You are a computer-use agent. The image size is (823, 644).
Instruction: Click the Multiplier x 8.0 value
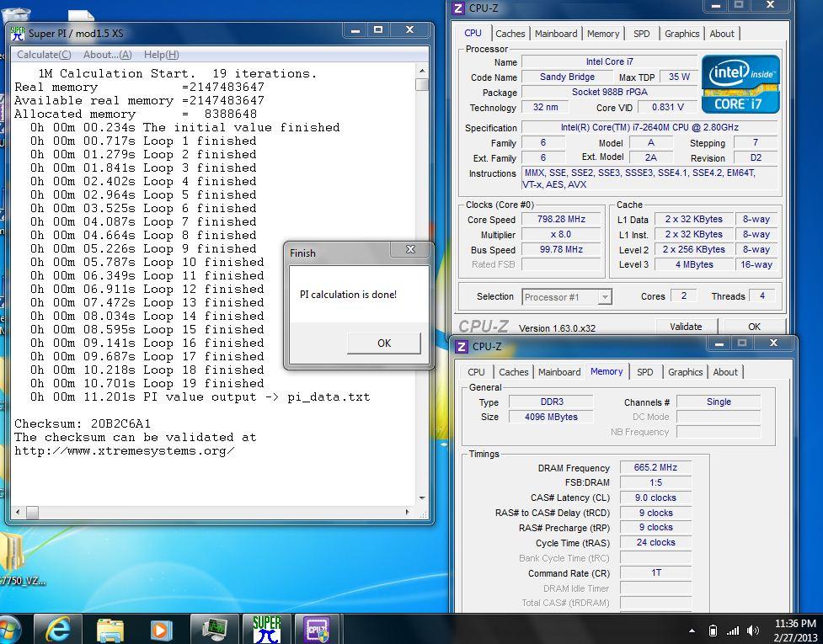[x=561, y=234]
